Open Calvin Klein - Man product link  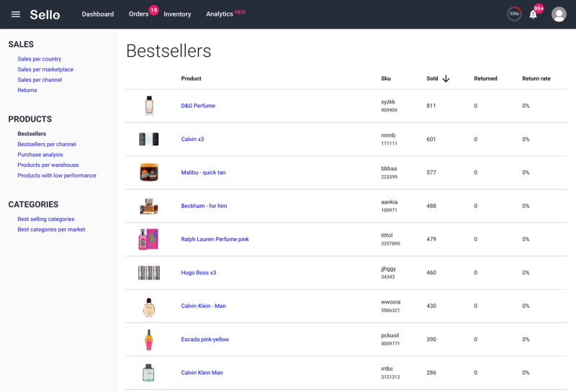coord(203,306)
